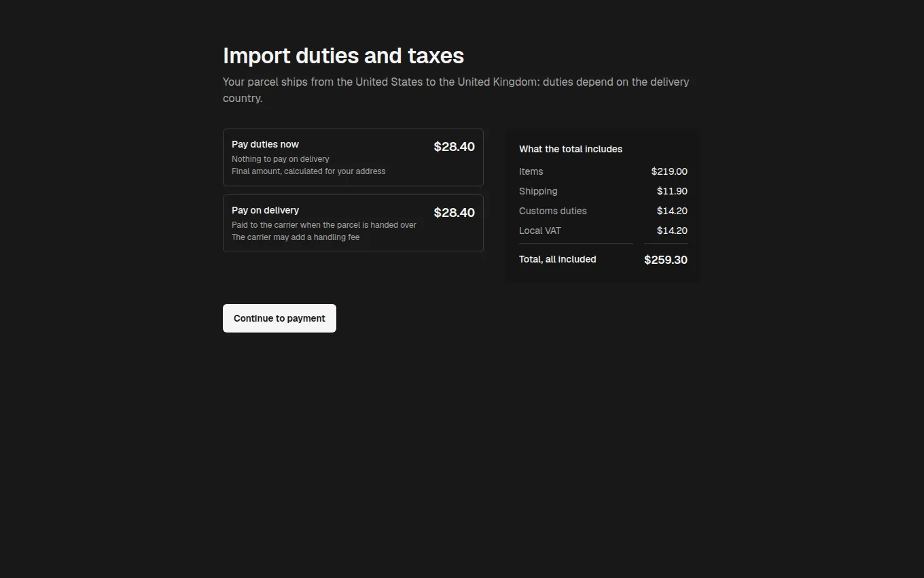924x578 pixels.
Task: Click the "Nothing to pay on delivery" note
Action: click(280, 159)
